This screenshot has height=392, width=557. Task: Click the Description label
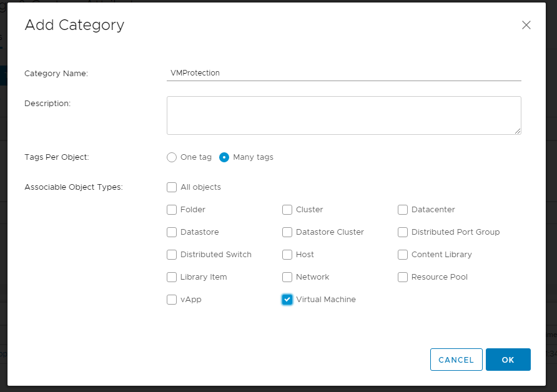(47, 104)
